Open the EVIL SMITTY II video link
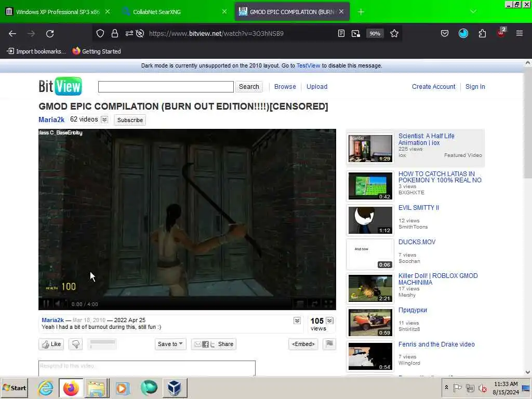Image resolution: width=532 pixels, height=399 pixels. (x=418, y=208)
